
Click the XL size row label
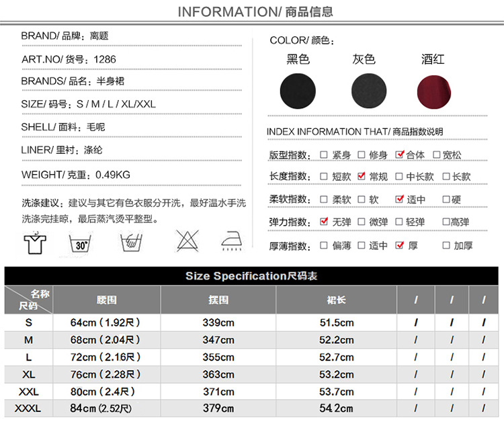tap(29, 374)
